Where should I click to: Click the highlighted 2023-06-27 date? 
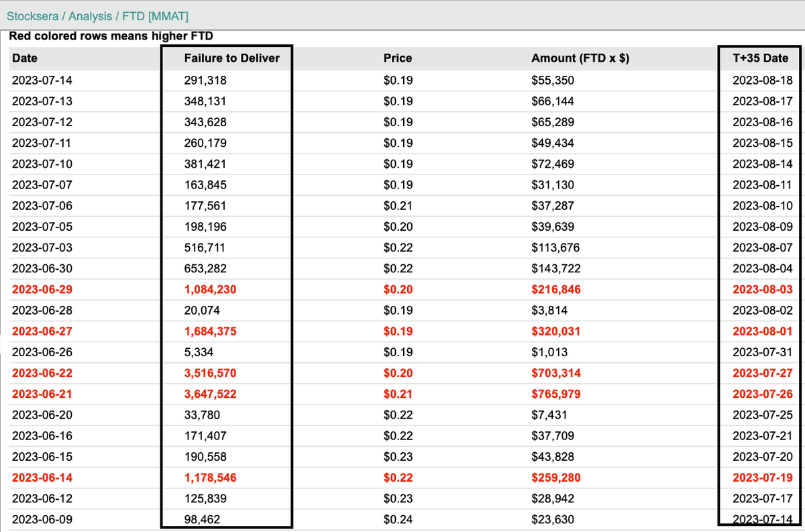tap(38, 331)
